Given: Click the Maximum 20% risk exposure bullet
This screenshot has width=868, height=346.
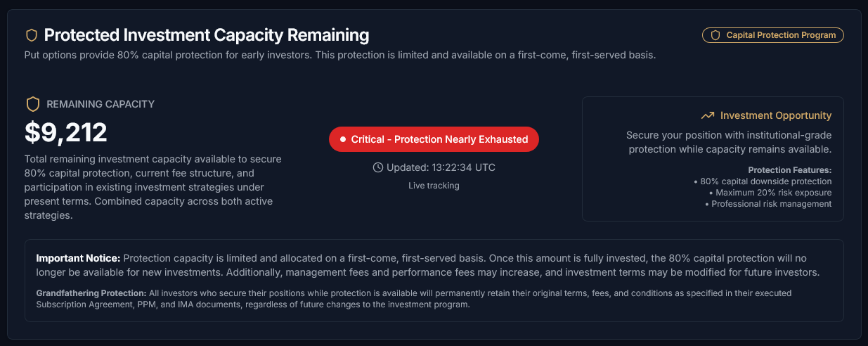Looking at the screenshot, I should (x=770, y=193).
